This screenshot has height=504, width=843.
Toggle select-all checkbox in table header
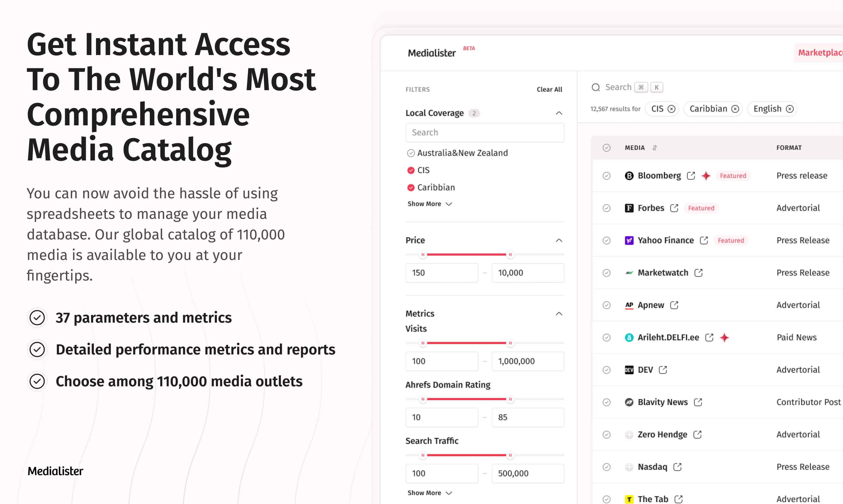pyautogui.click(x=606, y=148)
